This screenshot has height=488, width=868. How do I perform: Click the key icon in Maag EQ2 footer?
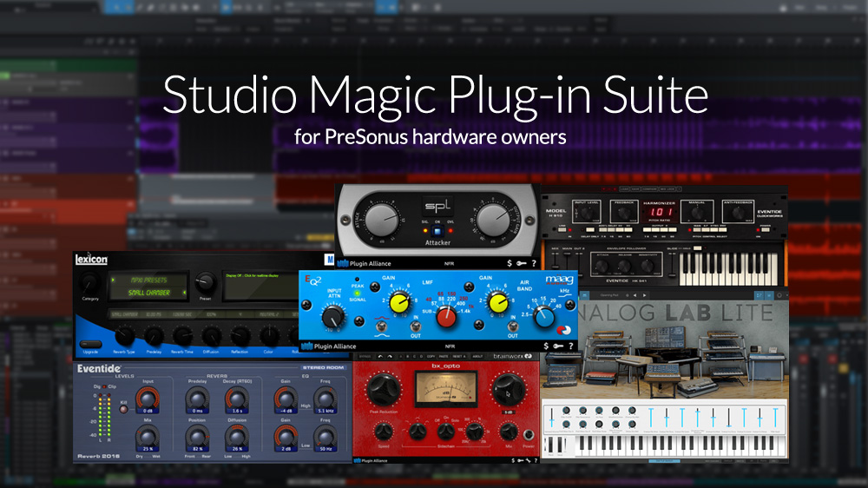(x=558, y=346)
